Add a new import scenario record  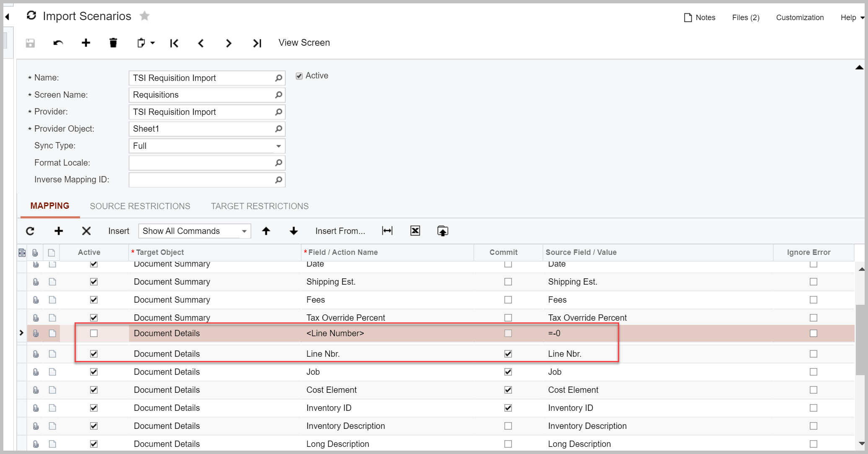click(86, 42)
